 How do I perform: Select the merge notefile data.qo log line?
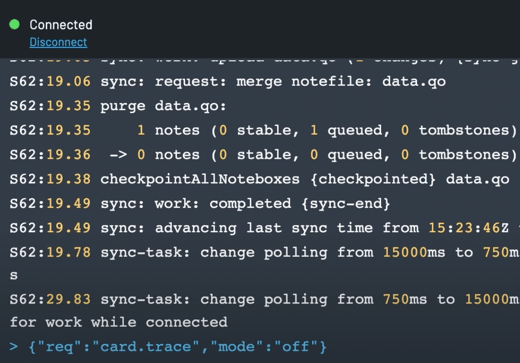point(228,82)
